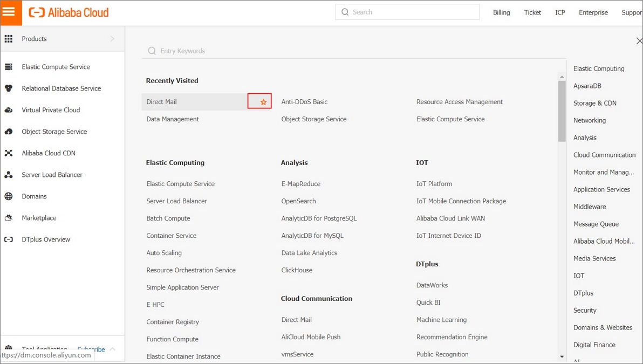
Task: Open Relational Database Service from the sidebar
Action: tap(9, 88)
